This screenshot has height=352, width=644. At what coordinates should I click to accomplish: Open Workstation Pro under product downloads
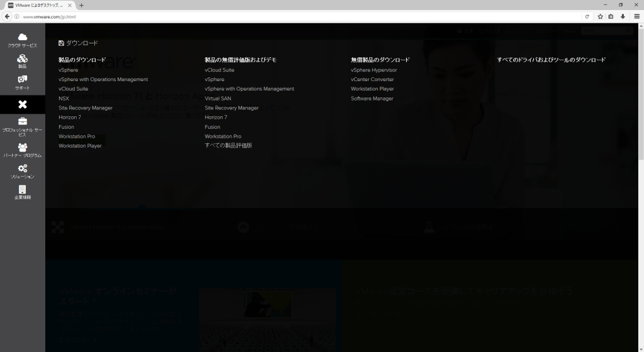(77, 136)
